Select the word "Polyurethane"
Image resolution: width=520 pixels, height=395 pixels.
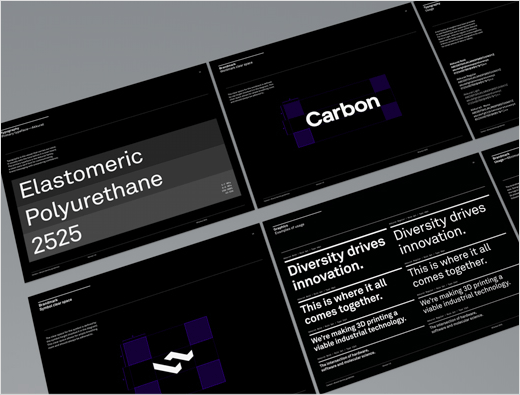(94, 198)
